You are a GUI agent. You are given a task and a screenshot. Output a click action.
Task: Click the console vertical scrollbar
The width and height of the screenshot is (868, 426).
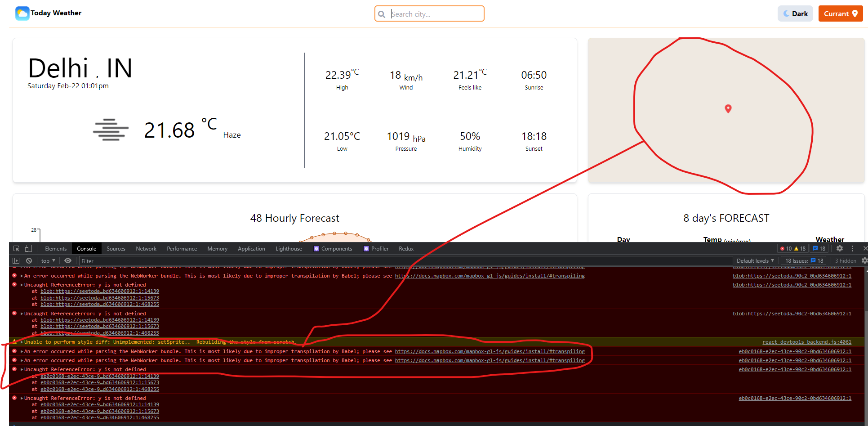pos(866,344)
